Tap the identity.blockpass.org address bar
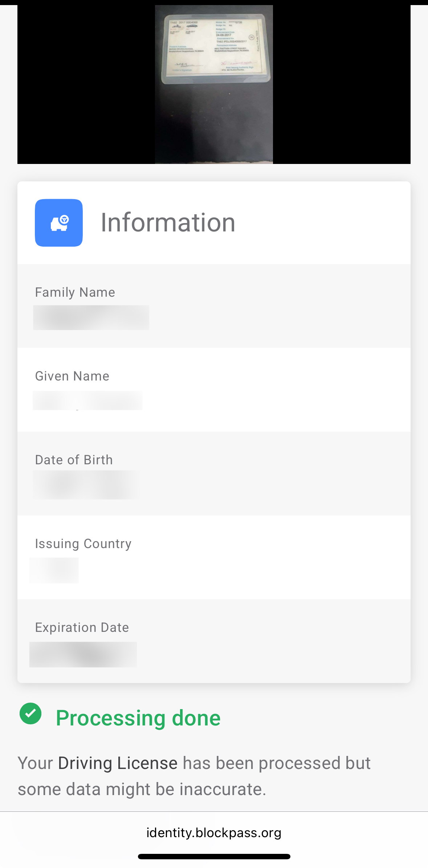The height and width of the screenshot is (868, 428). pyautogui.click(x=214, y=832)
